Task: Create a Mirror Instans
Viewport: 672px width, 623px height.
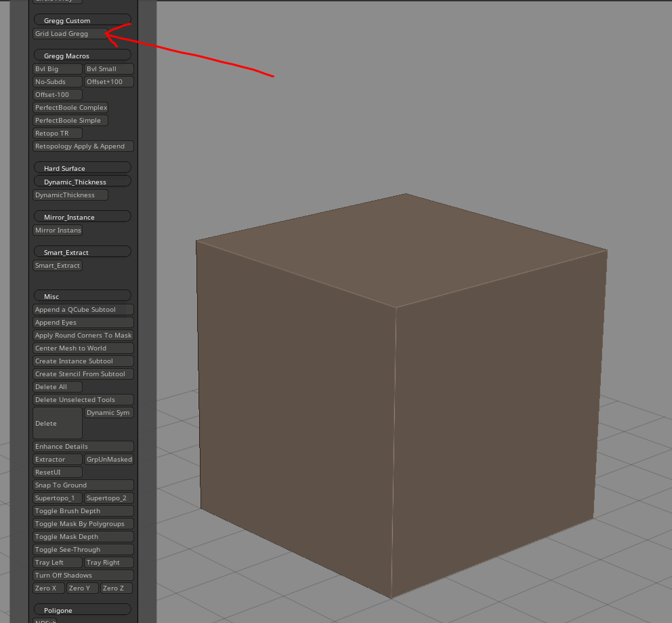Action: tap(58, 230)
